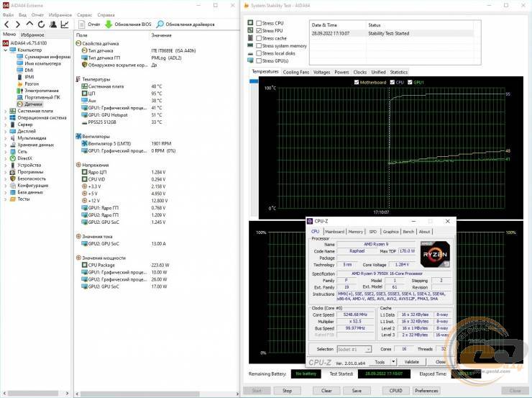
Task: Click Validate button in CPU-Z
Action: pos(411,362)
